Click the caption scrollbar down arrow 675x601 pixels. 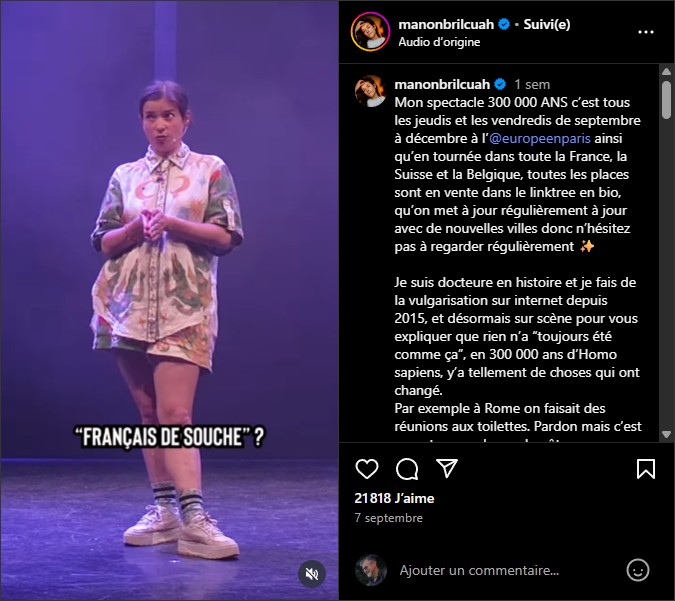pos(666,434)
